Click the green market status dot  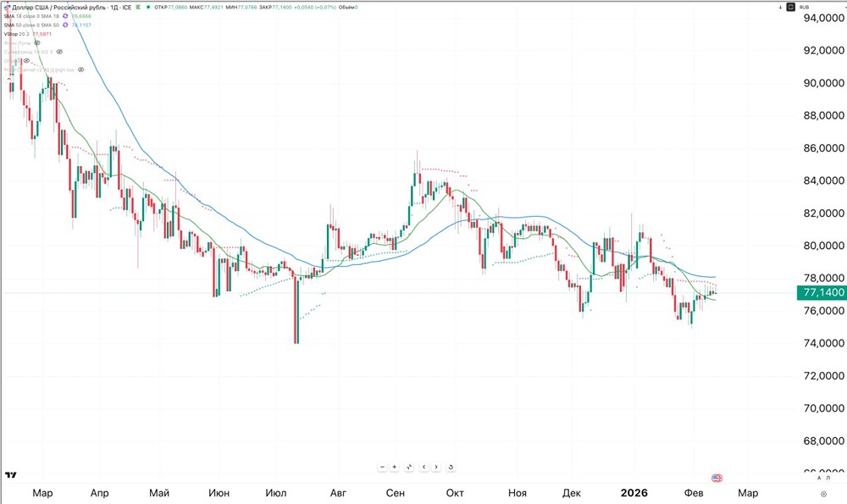(148, 7)
